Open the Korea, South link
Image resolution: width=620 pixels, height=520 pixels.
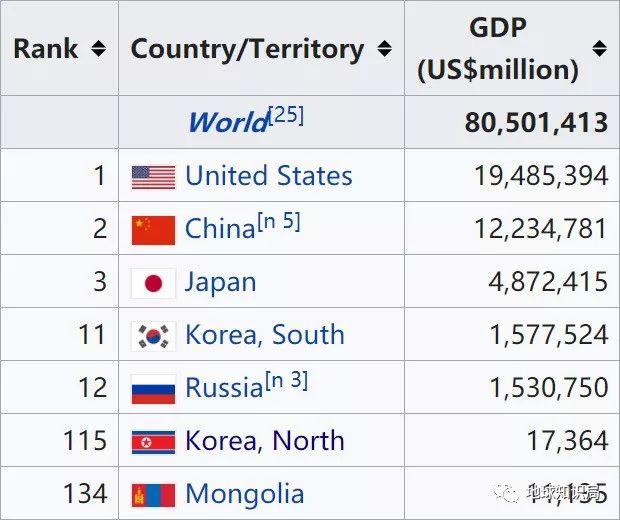pyautogui.click(x=265, y=335)
